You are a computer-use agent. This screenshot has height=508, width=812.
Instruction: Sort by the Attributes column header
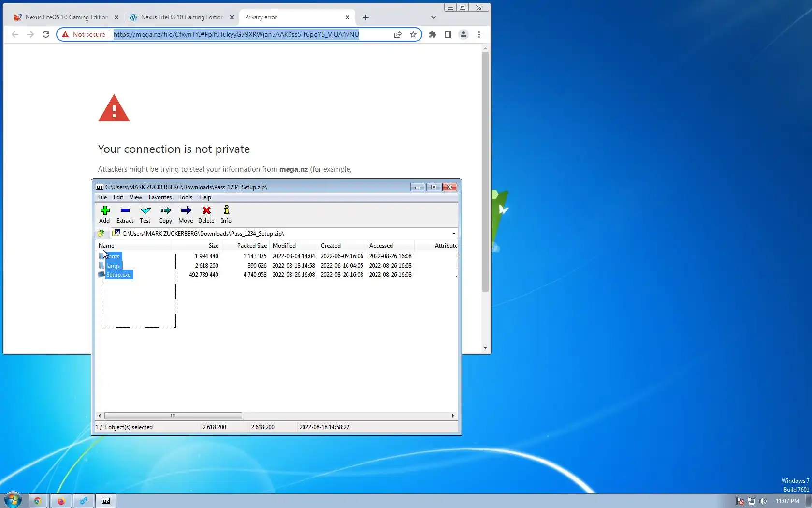pyautogui.click(x=436, y=246)
